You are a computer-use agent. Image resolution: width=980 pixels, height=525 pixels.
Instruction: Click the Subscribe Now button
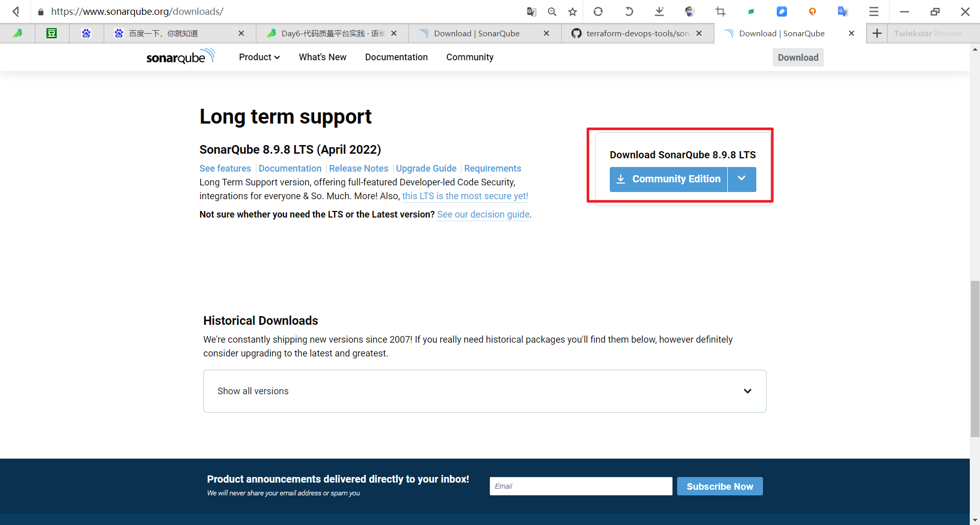click(x=720, y=486)
